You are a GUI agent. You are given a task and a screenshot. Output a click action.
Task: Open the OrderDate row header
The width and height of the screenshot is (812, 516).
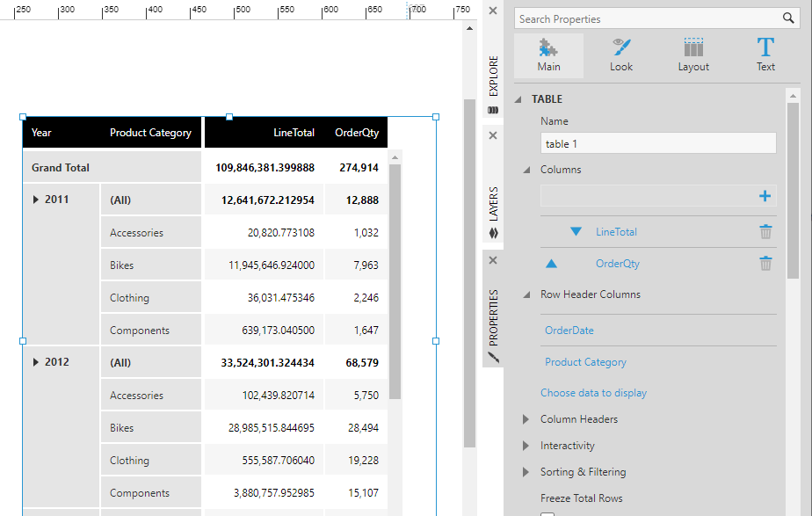(569, 331)
